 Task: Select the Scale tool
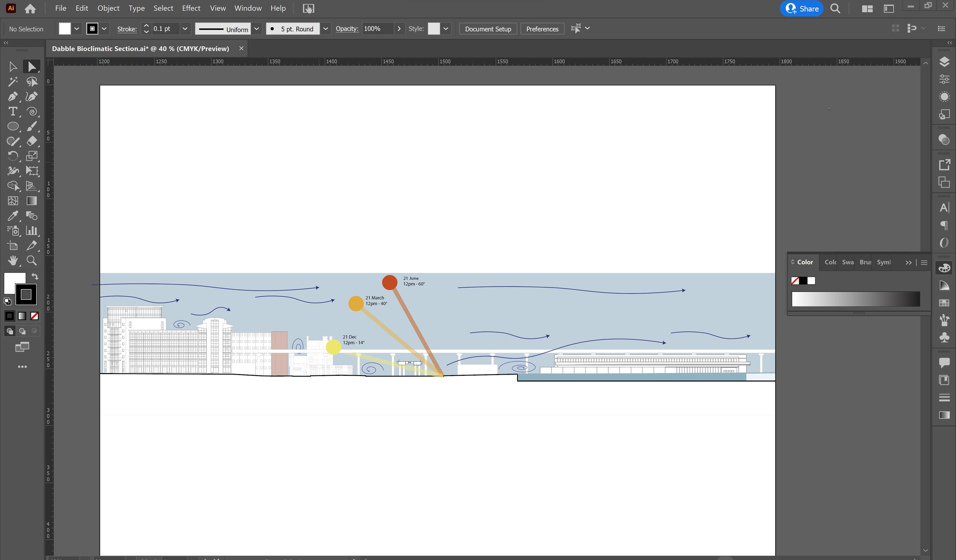[x=32, y=156]
